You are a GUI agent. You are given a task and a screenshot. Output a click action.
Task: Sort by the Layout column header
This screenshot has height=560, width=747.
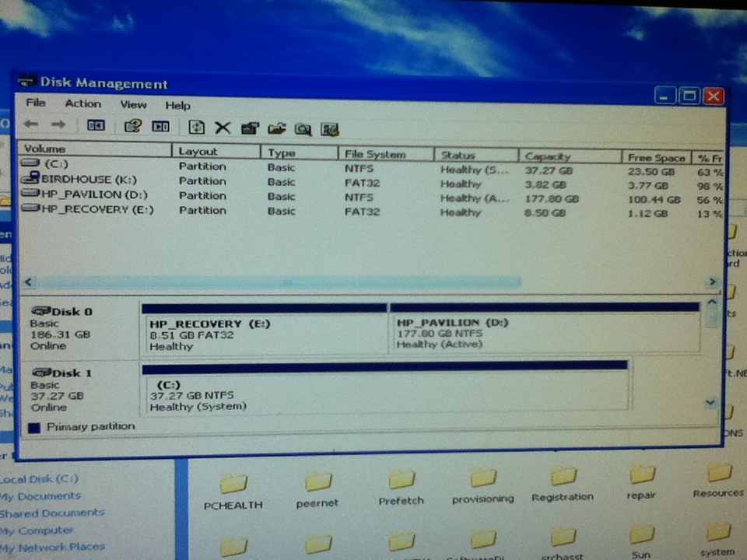(x=216, y=152)
